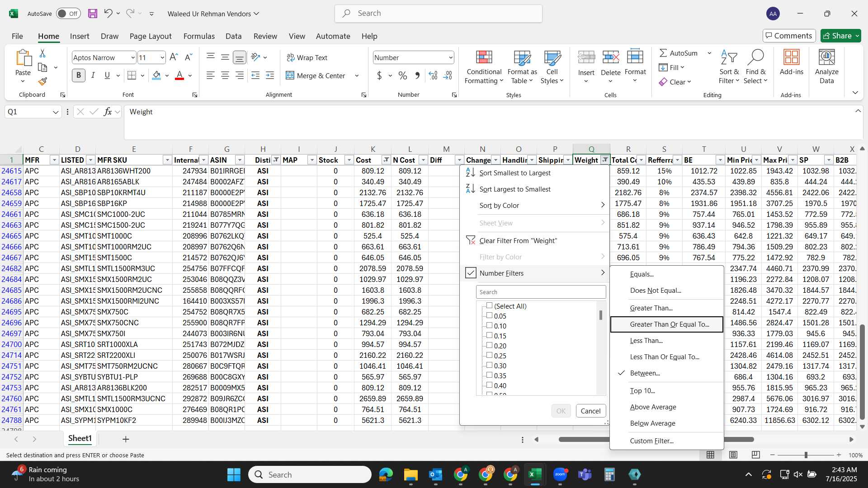Screen dimensions: 868x488
Task: Check the 0.25 filter value
Action: pyautogui.click(x=489, y=355)
